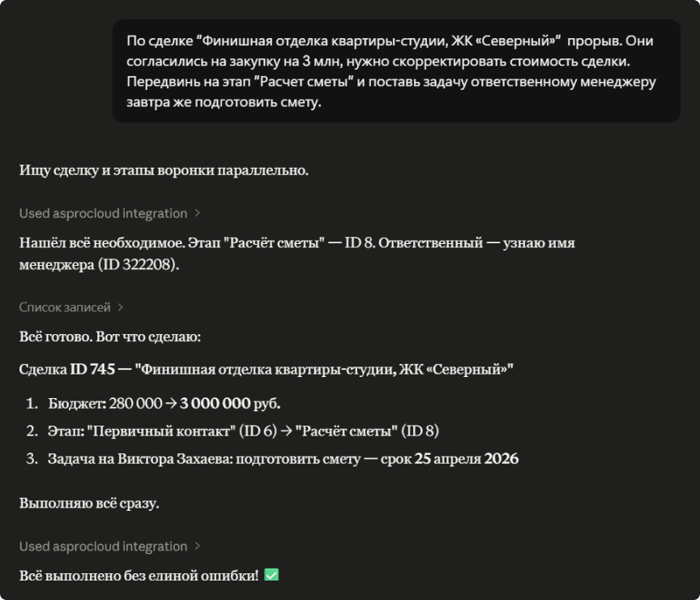Click chevron beside first asprocloud integration label
700x600 pixels.
click(x=198, y=213)
